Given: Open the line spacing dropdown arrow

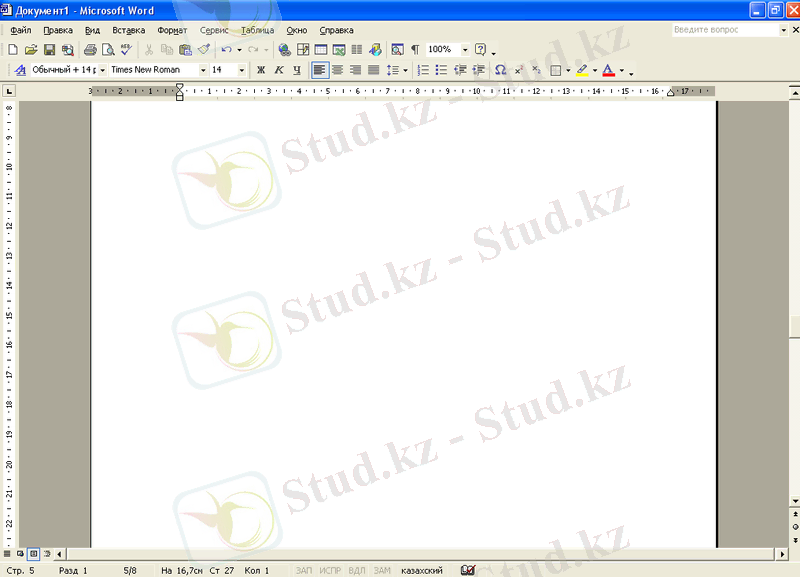Looking at the screenshot, I should (406, 70).
